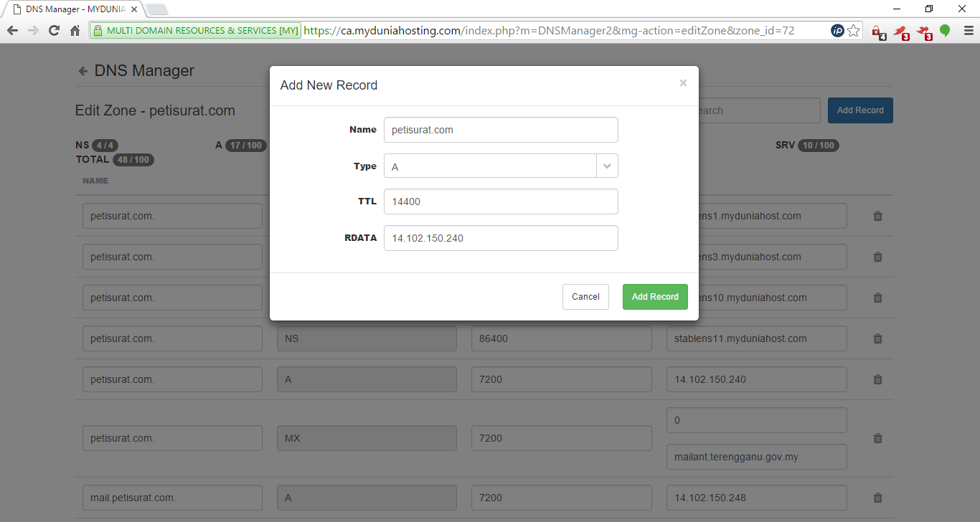Click the TOTAL 48/100 counter
980x522 pixels.
pyautogui.click(x=115, y=159)
